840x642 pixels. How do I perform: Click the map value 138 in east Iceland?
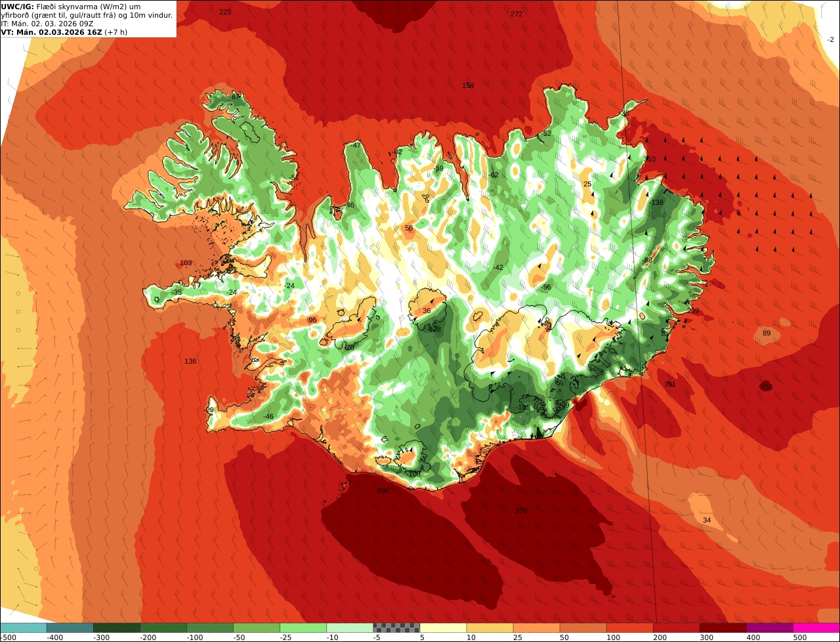658,202
